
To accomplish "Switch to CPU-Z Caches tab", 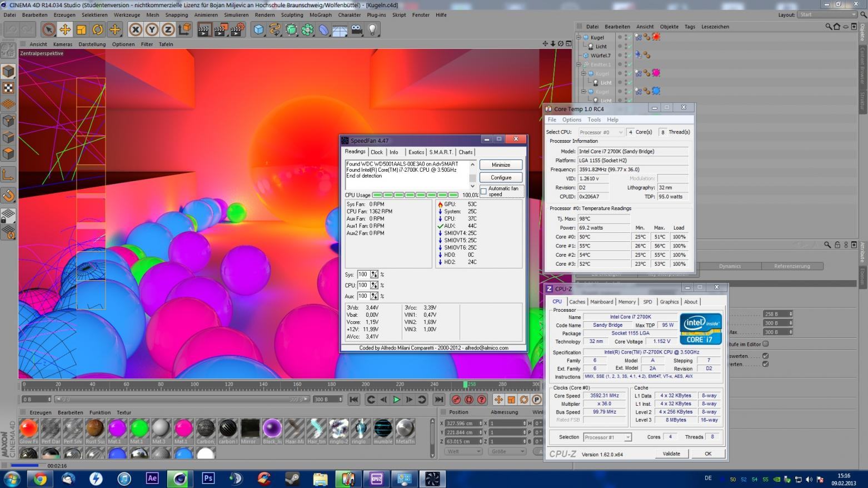I will [577, 302].
